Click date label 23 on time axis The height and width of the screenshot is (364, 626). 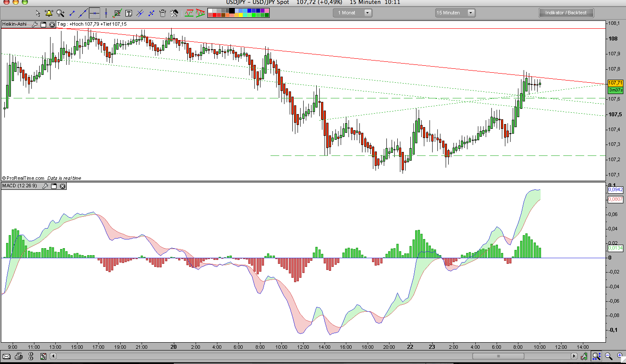tap(432, 347)
